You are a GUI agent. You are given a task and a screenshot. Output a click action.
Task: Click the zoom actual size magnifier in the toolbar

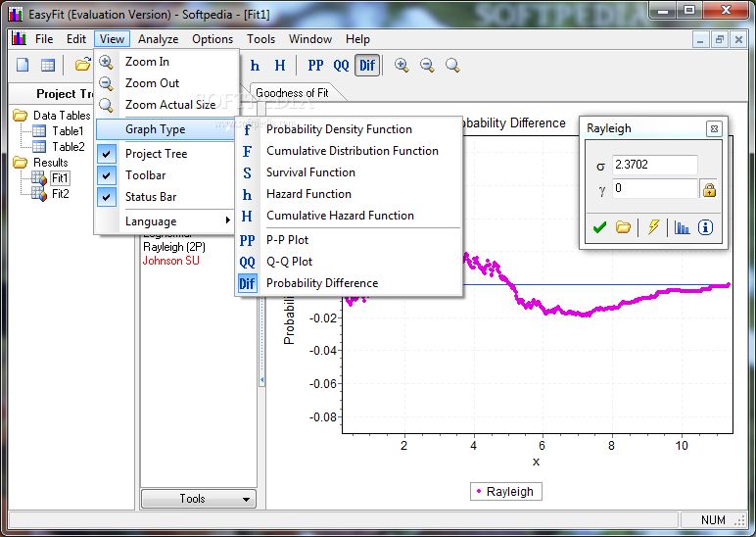click(452, 65)
